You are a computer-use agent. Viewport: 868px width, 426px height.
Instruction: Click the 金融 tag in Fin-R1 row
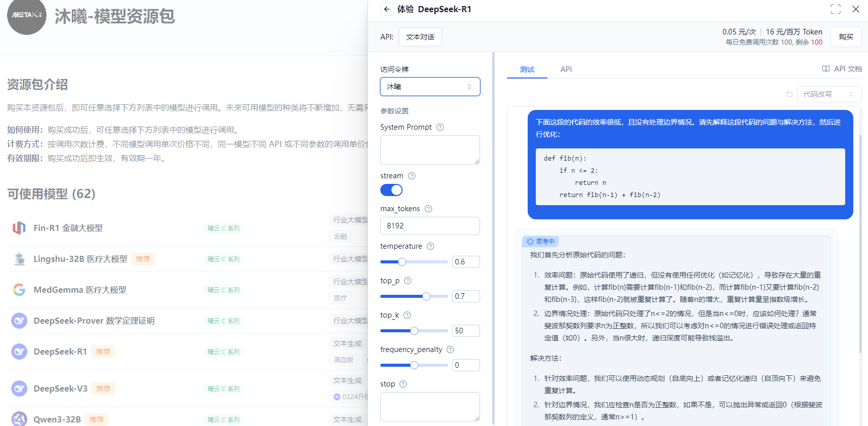pyautogui.click(x=340, y=236)
